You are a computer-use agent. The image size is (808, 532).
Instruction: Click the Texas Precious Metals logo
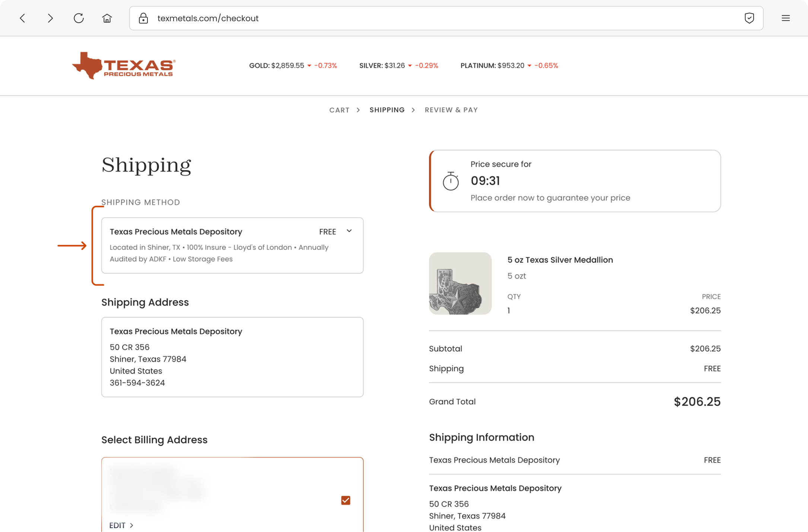point(124,66)
